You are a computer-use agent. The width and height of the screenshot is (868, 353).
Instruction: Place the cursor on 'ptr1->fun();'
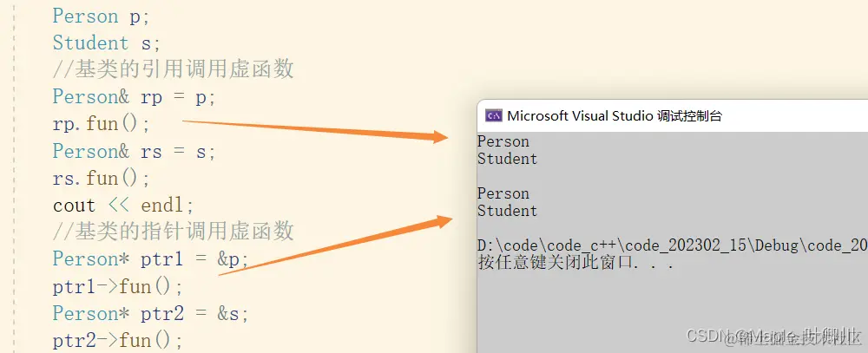coord(118,286)
